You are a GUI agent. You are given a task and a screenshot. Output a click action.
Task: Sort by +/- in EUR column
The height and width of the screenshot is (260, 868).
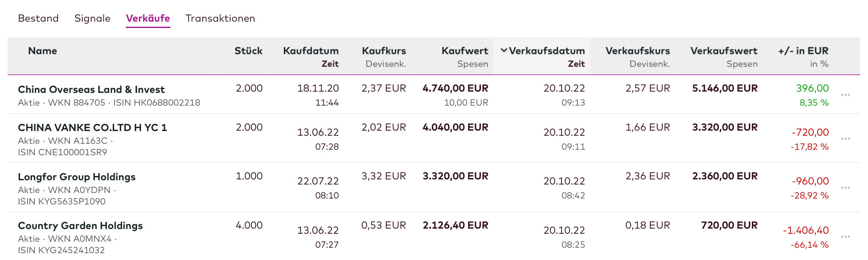click(803, 51)
